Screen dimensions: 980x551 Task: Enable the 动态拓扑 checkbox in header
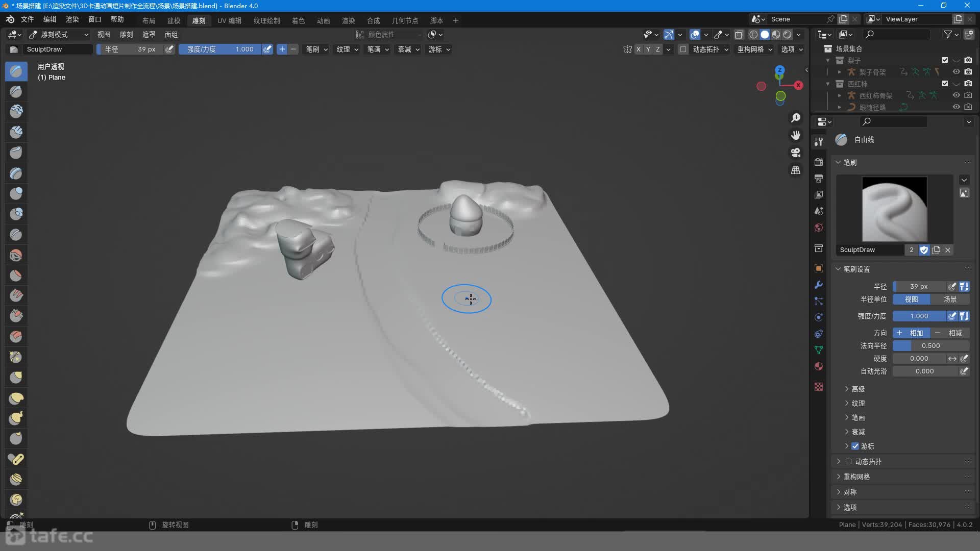683,49
